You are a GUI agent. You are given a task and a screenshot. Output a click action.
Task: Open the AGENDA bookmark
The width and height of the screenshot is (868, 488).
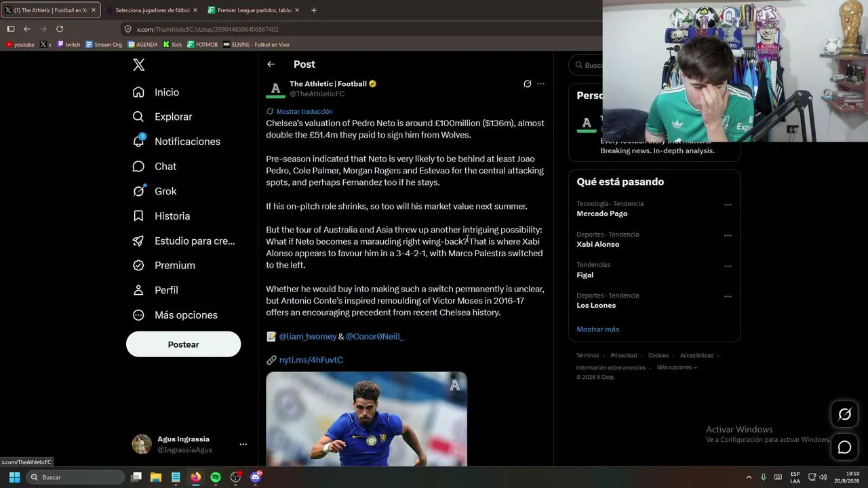[x=142, y=45]
